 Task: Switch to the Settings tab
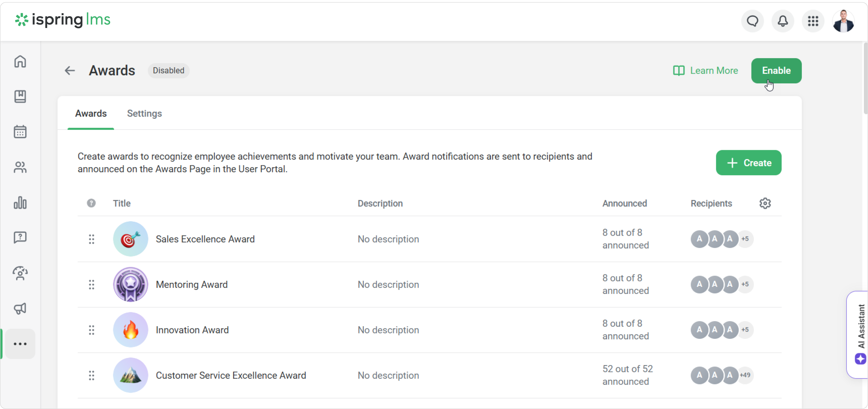(x=144, y=114)
